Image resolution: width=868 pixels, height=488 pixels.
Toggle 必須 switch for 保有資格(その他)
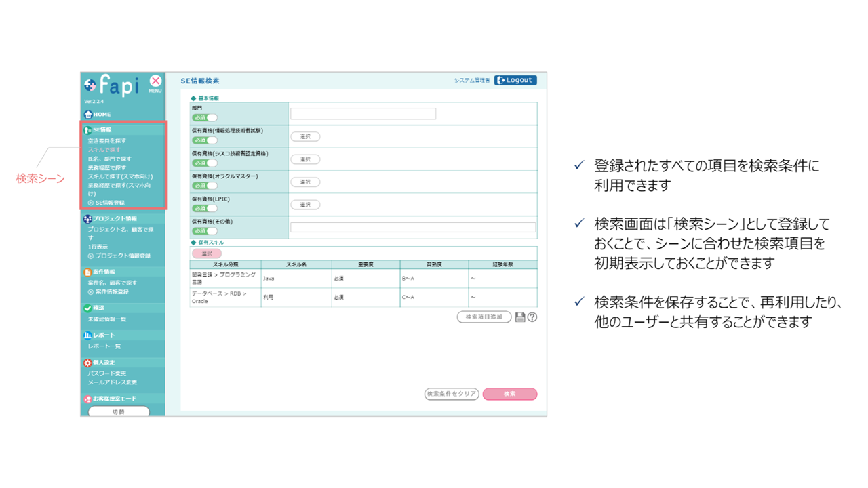coord(205,231)
